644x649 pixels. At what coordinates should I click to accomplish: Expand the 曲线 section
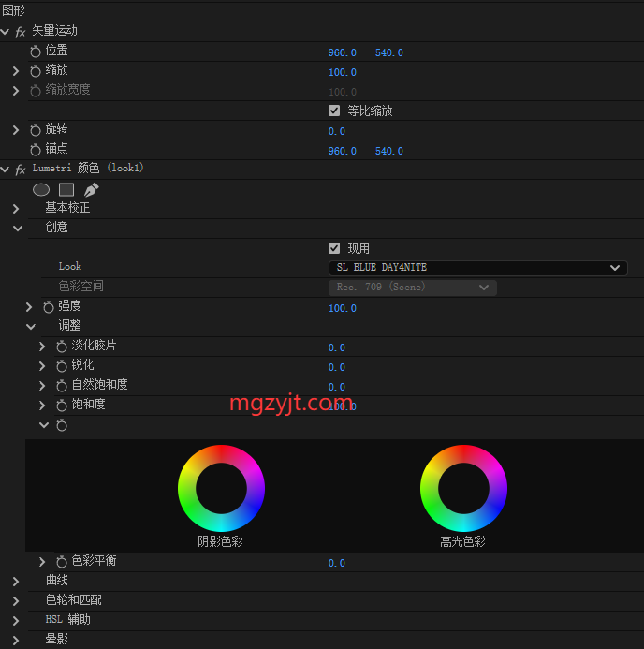pos(16,582)
